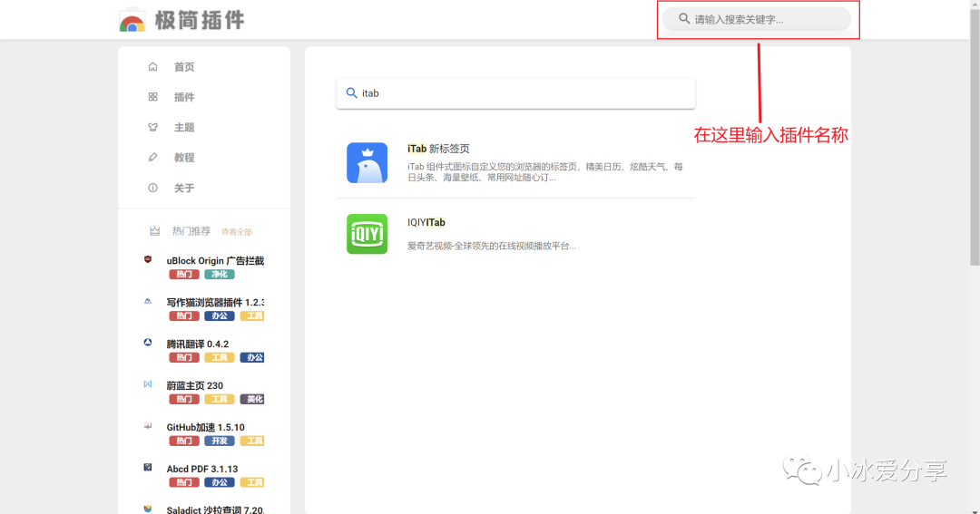
Task: Click the 热门 tag under uBlock Origin
Action: point(183,274)
